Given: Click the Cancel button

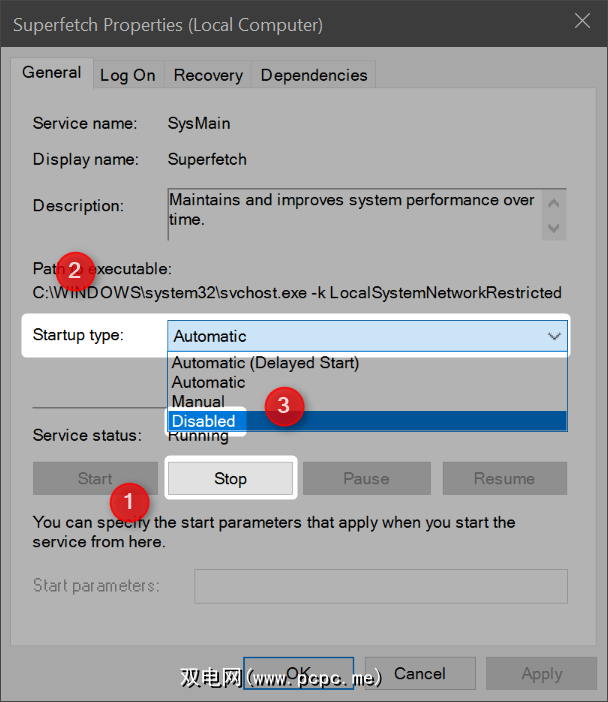Looking at the screenshot, I should pos(420,674).
